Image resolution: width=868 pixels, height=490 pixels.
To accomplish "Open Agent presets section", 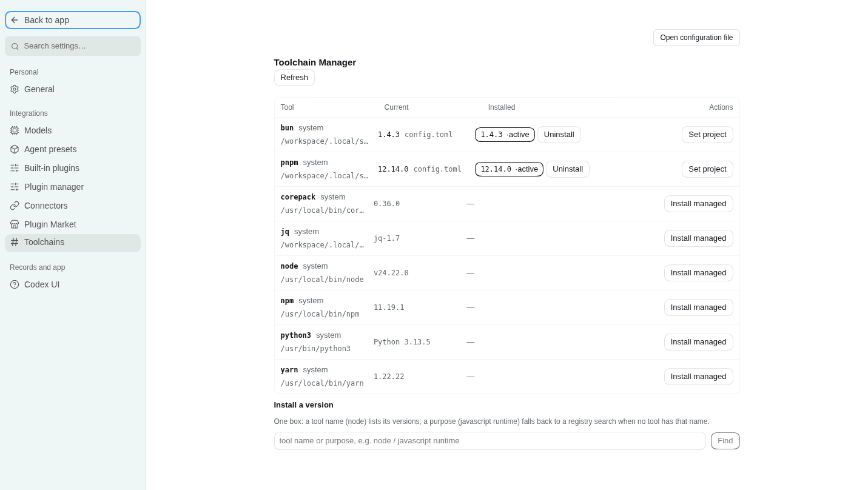I will [73, 149].
